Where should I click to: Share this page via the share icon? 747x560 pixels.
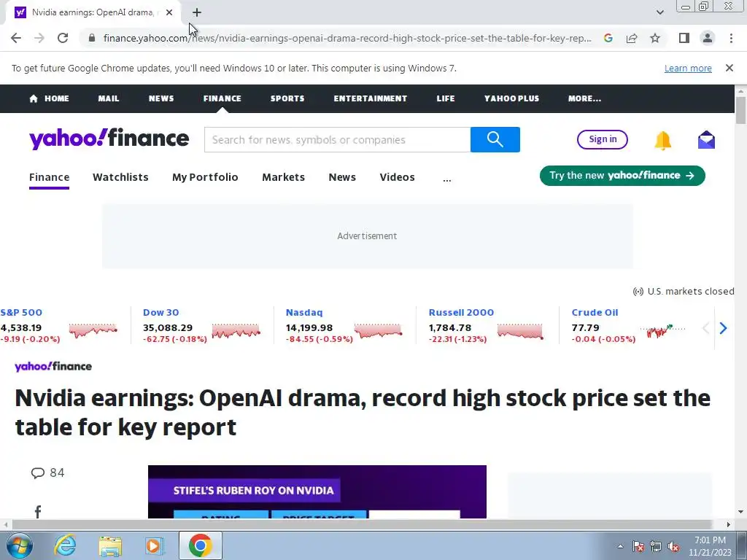pos(632,38)
